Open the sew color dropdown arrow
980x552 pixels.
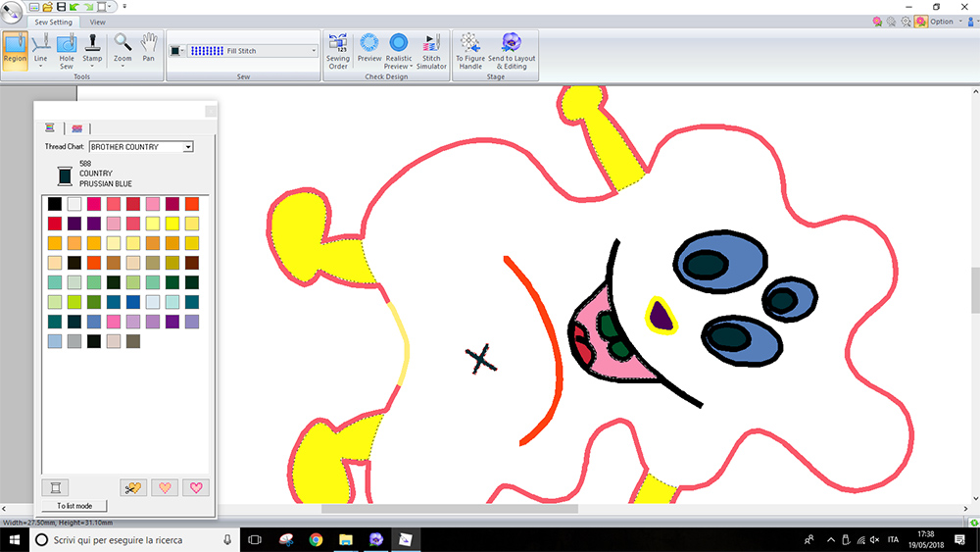(x=182, y=51)
